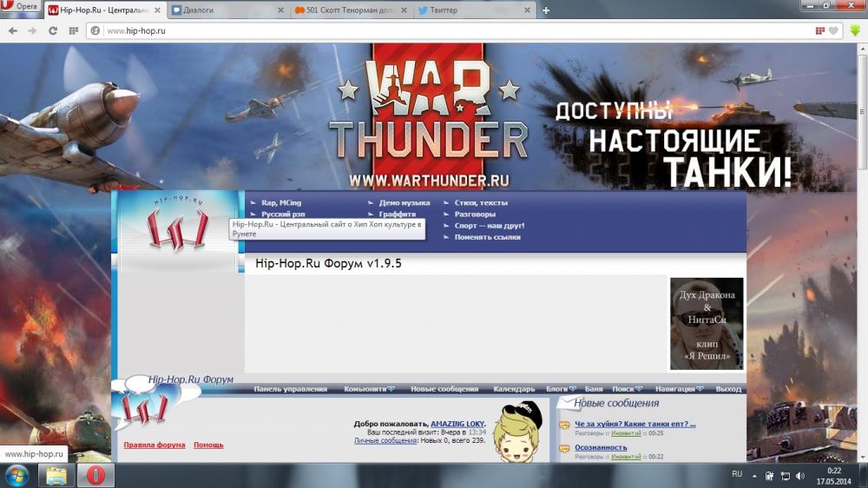This screenshot has width=868, height=488.
Task: Close the 501 Скотт Тенорман tab
Action: [x=404, y=10]
